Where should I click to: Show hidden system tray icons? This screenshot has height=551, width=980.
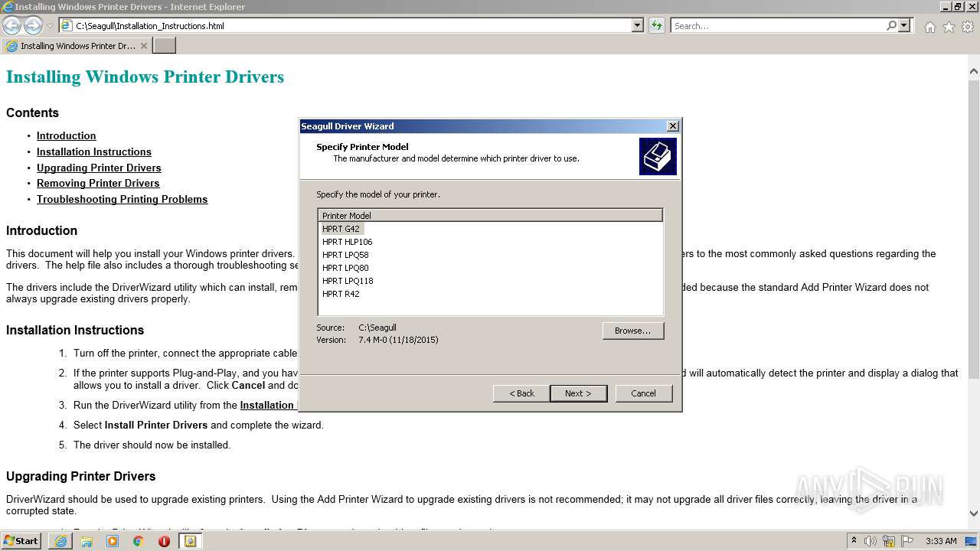pyautogui.click(x=854, y=541)
